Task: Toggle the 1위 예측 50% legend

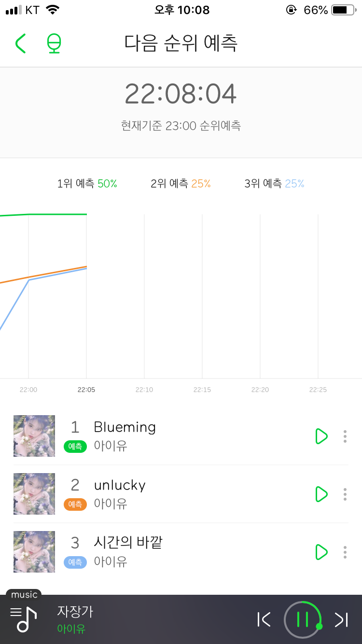Action: (x=87, y=183)
